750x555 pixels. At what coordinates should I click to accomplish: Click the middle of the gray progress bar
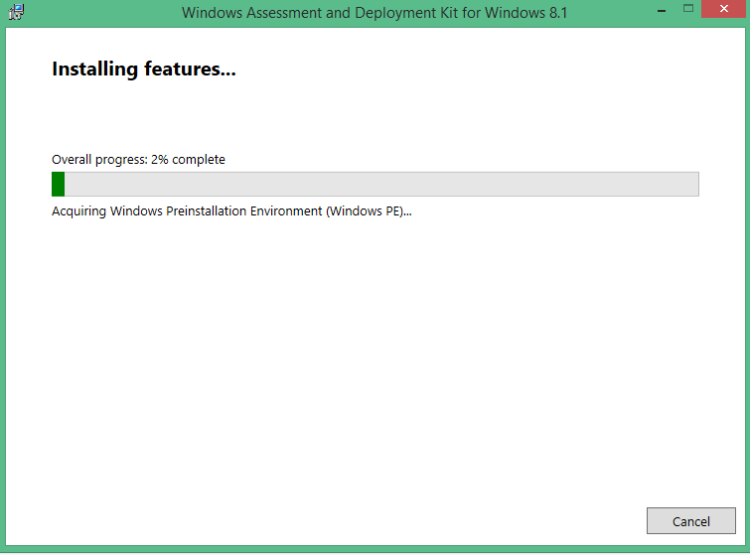pos(375,184)
